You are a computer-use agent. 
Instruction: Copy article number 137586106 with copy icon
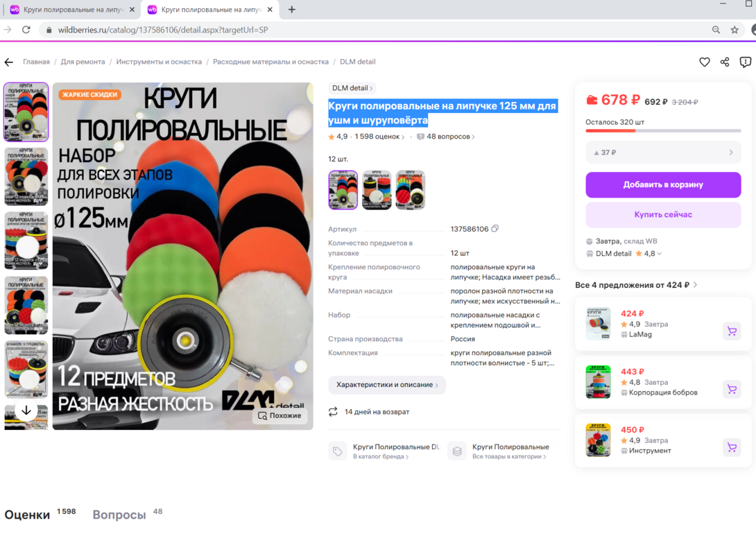coord(495,228)
